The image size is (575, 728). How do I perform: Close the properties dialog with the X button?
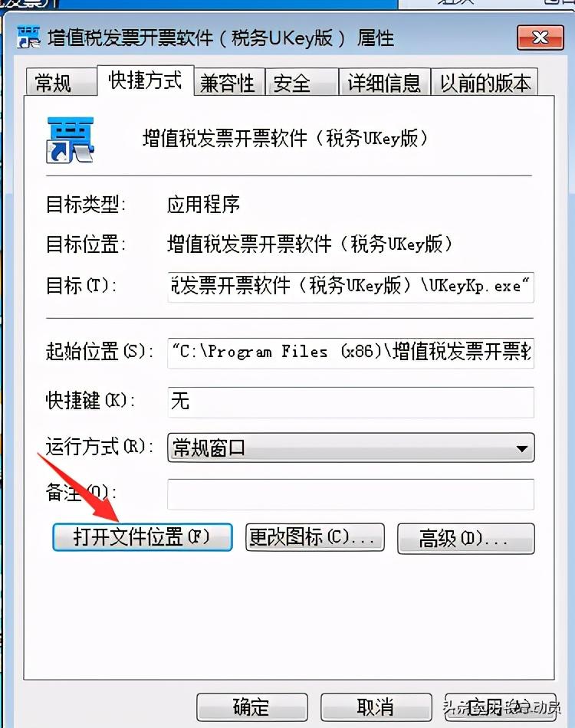pos(540,37)
